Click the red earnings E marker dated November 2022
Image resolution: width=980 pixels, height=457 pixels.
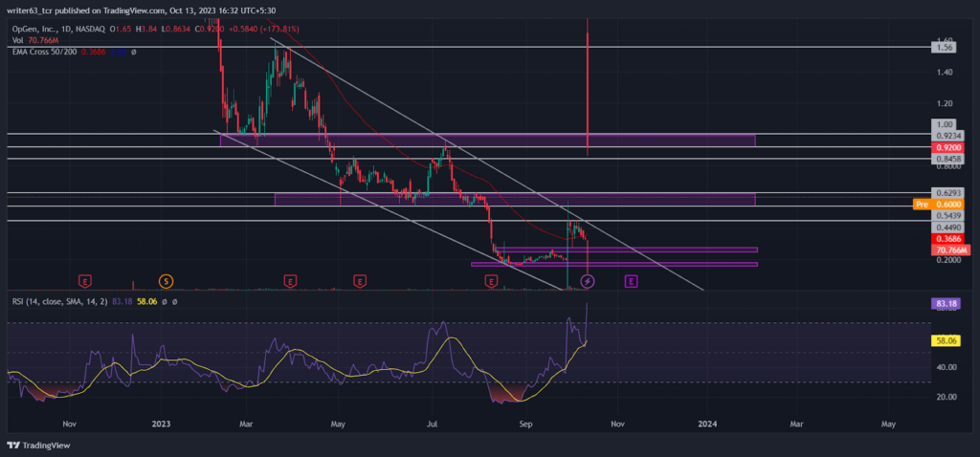[84, 282]
